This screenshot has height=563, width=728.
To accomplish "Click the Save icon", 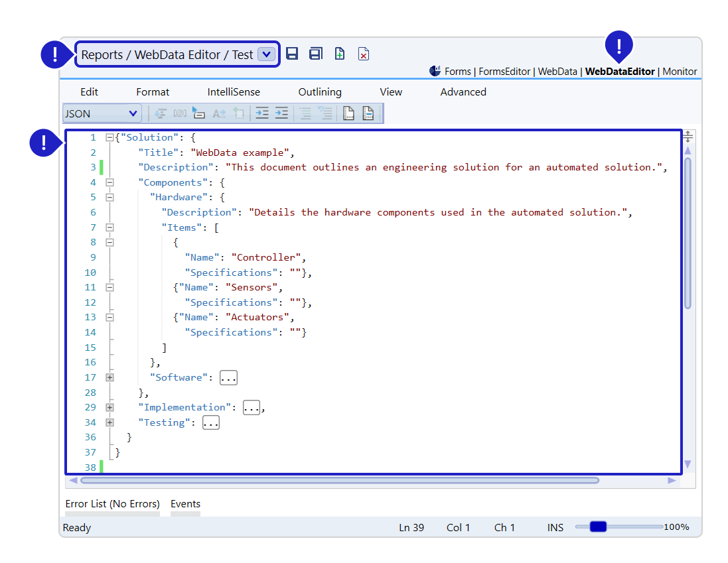I will pyautogui.click(x=292, y=54).
